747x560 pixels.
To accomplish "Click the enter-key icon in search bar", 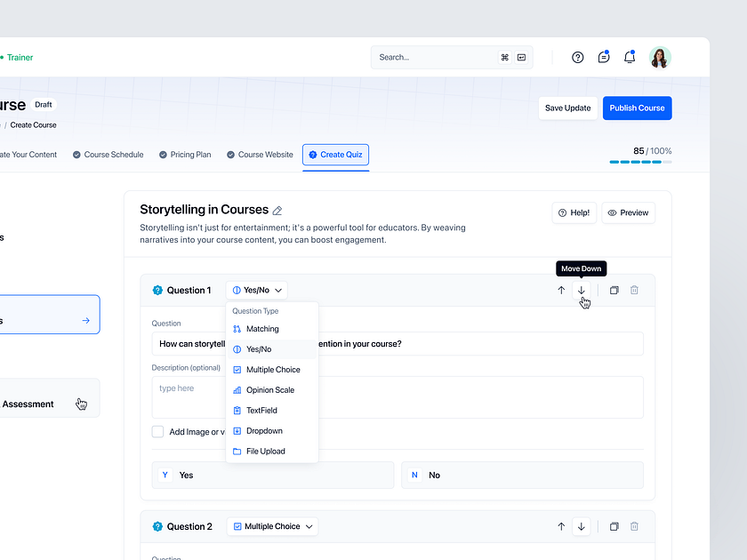I will [x=522, y=57].
